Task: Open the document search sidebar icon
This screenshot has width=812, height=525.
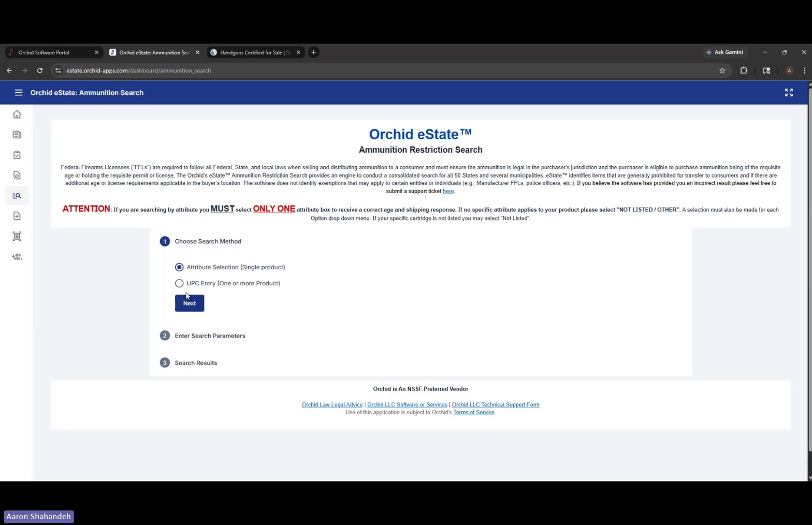Action: point(17,176)
